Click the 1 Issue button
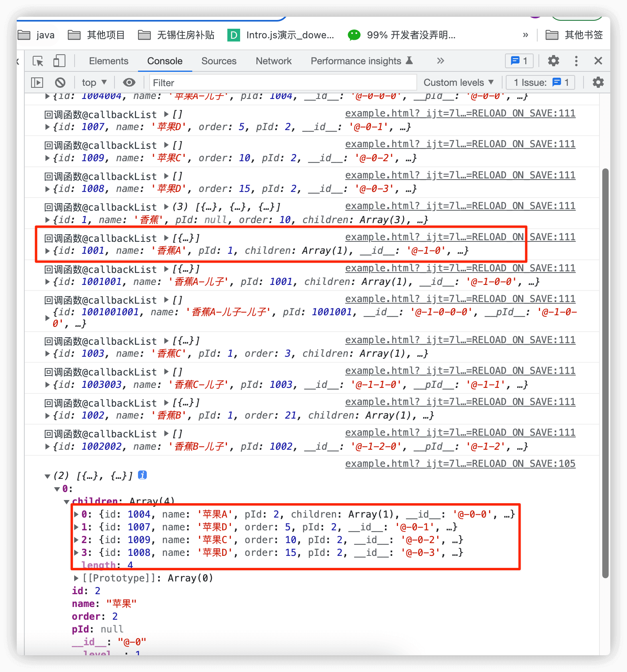627x672 pixels. click(540, 83)
